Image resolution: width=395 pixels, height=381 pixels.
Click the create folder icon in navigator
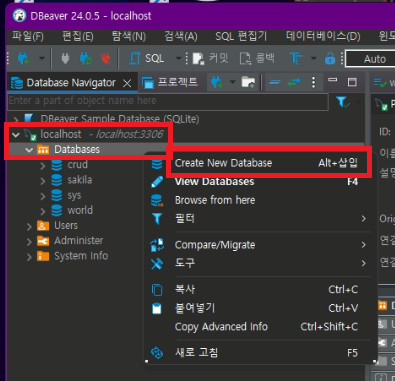tap(248, 82)
